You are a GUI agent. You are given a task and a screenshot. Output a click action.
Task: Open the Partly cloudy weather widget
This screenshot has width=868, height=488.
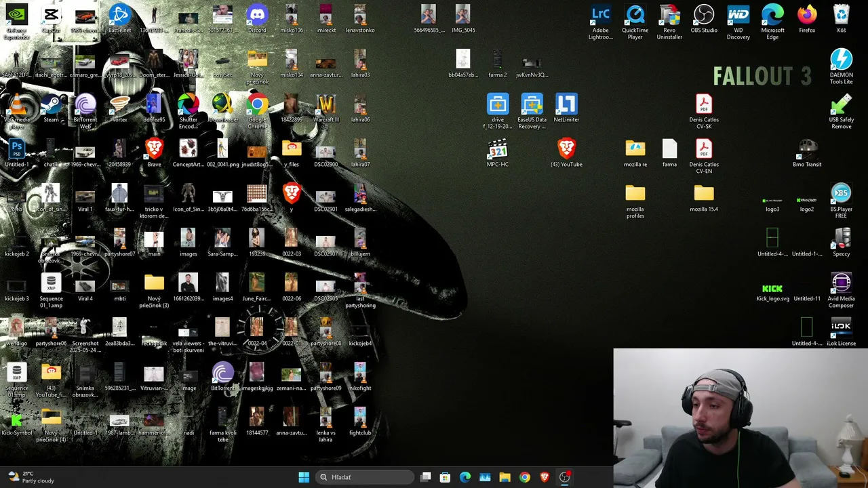31,477
